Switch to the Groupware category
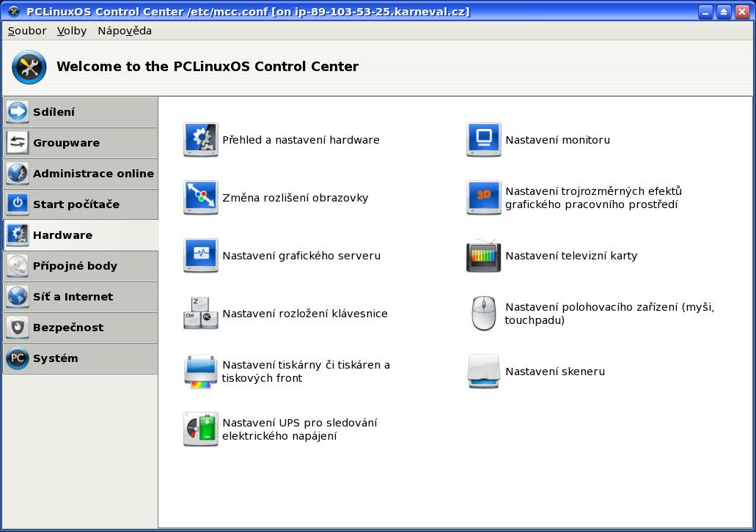This screenshot has width=756, height=532. [x=81, y=143]
